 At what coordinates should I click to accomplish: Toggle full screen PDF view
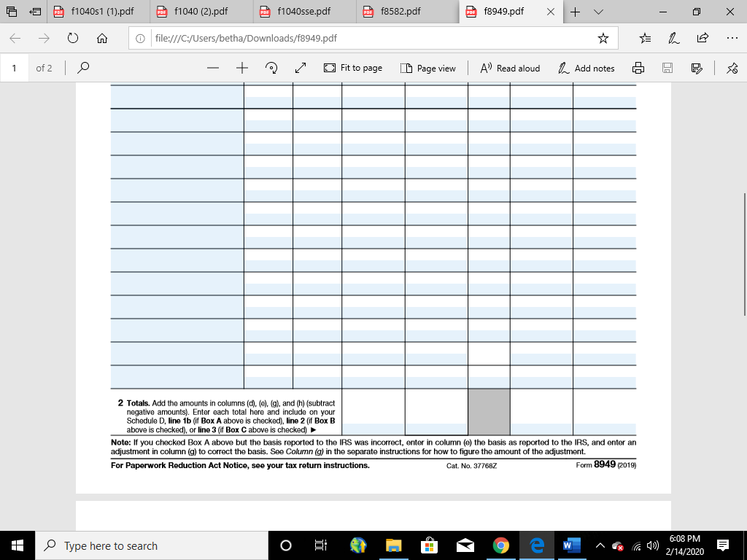pos(300,68)
